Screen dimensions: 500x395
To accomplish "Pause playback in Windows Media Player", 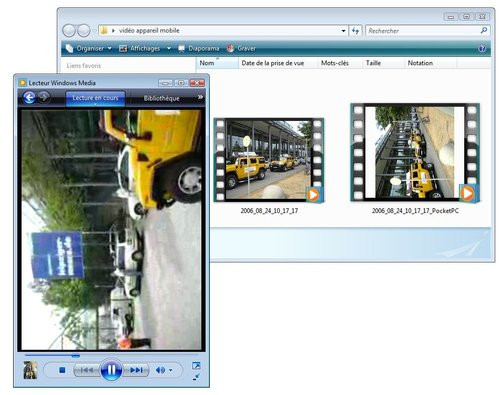I will point(111,370).
